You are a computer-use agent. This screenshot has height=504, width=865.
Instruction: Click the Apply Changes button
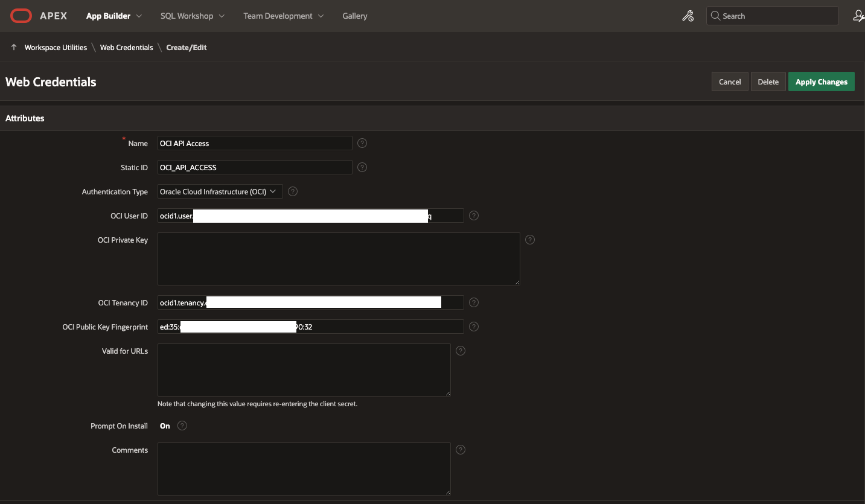pos(822,81)
